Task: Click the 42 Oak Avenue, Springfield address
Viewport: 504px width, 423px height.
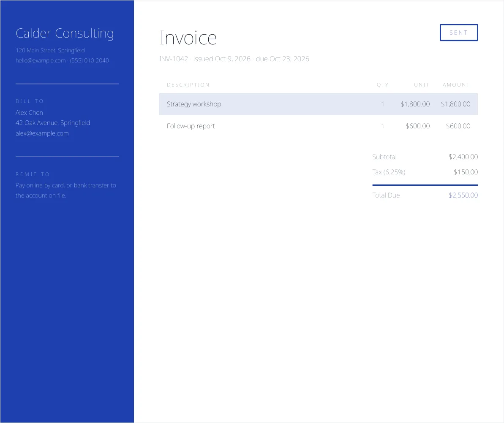Action: tap(53, 123)
